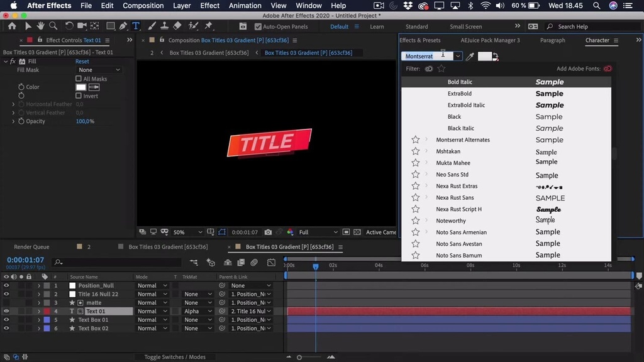Select the Clone Stamp tool
The width and height of the screenshot is (644, 362).
pos(164,26)
